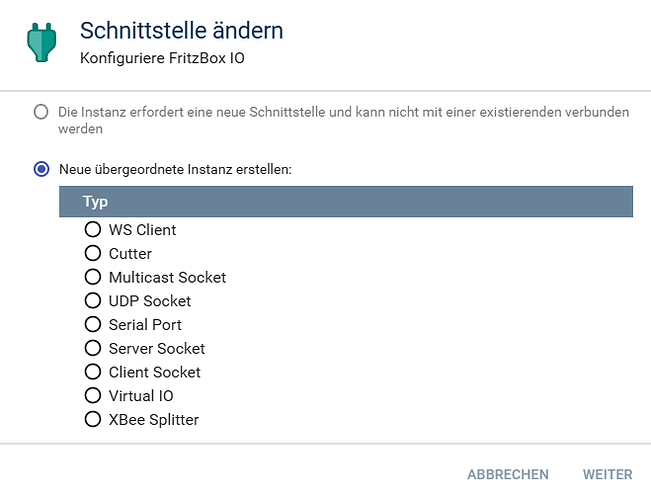Select the Serial Port option
The width and height of the screenshot is (651, 500).
[93, 325]
